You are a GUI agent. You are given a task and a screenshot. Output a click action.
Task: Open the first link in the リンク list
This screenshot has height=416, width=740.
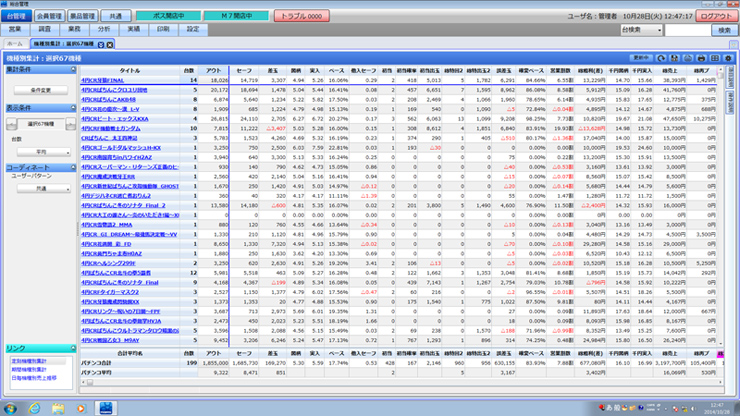click(x=28, y=361)
